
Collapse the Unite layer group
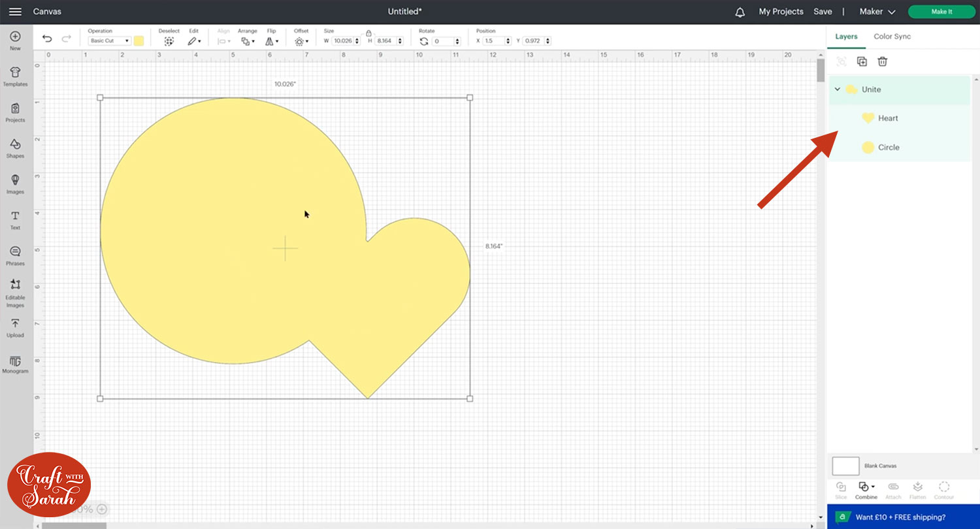pyautogui.click(x=838, y=89)
